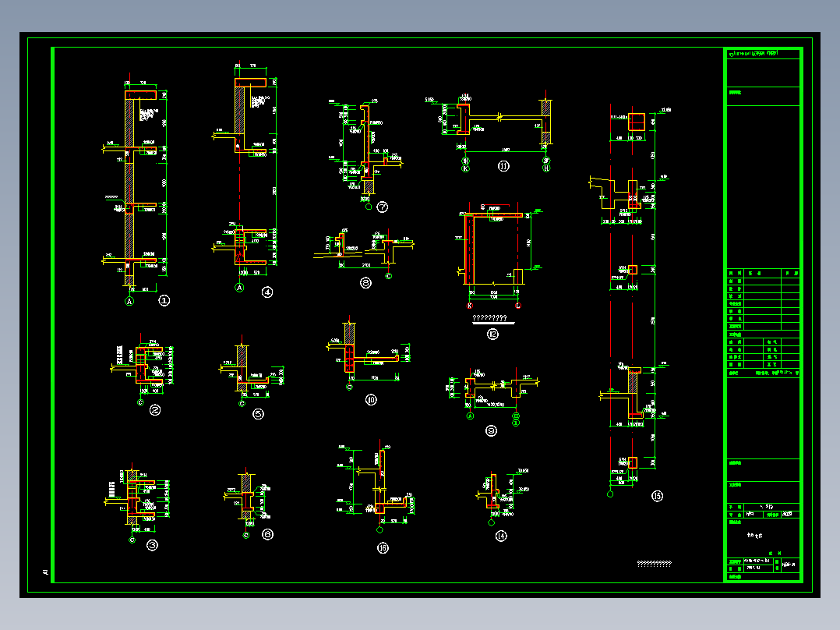Click red axis bubble K under detail 12
This screenshot has width=840, height=630.
click(470, 306)
